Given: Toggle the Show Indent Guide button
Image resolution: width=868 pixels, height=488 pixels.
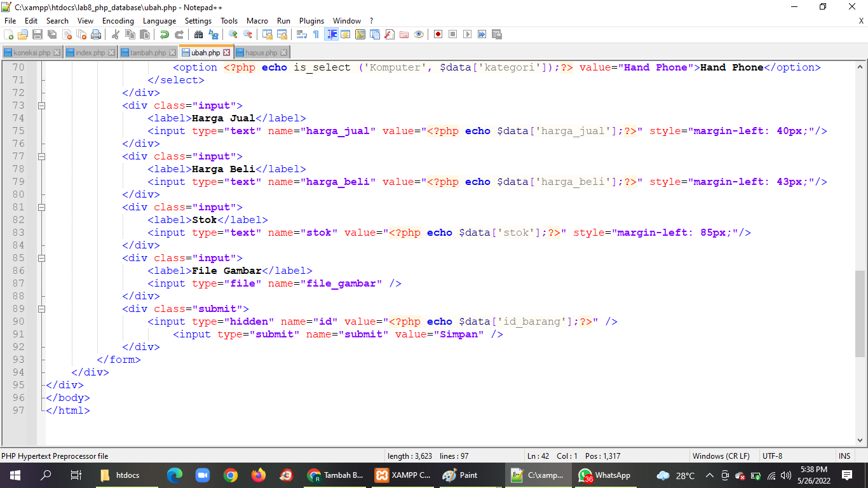Looking at the screenshot, I should pyautogui.click(x=331, y=34).
